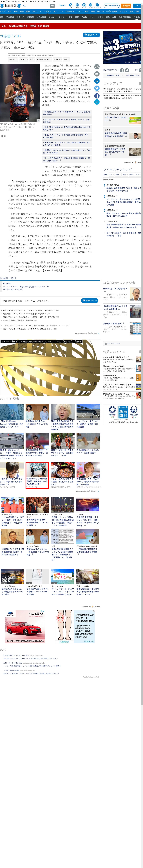The width and height of the screenshot is (143, 868).
Task: Click 新聞宅配申し込み button
Action: point(113,75)
